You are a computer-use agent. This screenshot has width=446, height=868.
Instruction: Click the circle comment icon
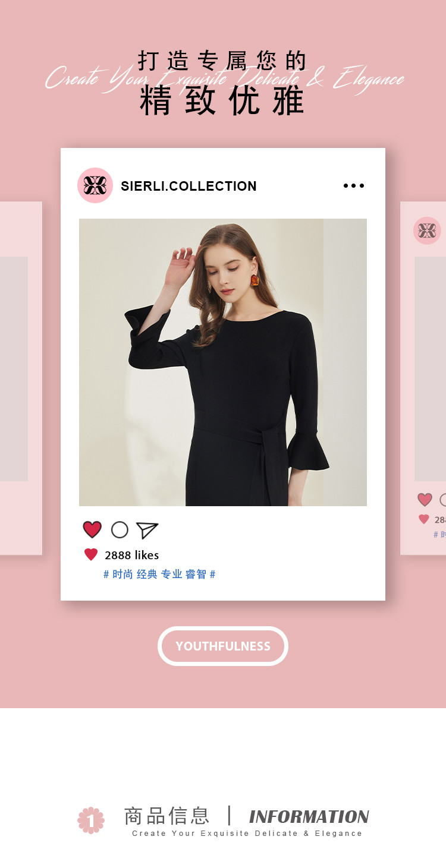click(x=120, y=529)
